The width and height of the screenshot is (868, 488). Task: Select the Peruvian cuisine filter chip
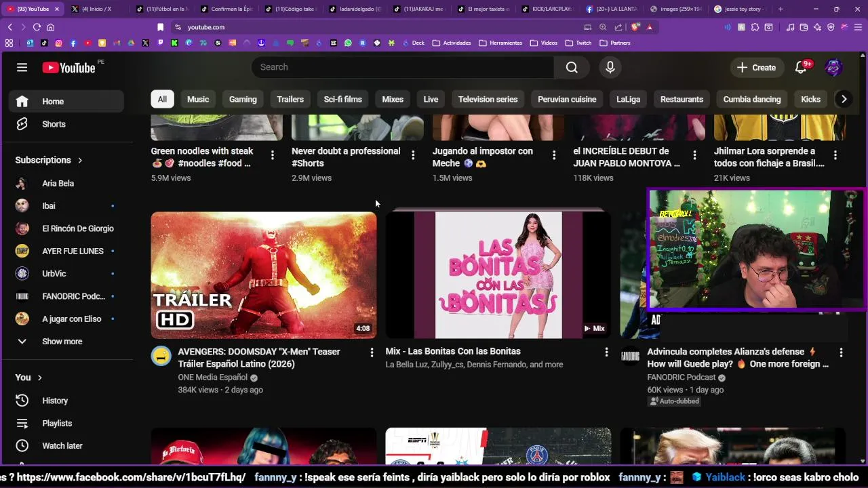pos(567,99)
